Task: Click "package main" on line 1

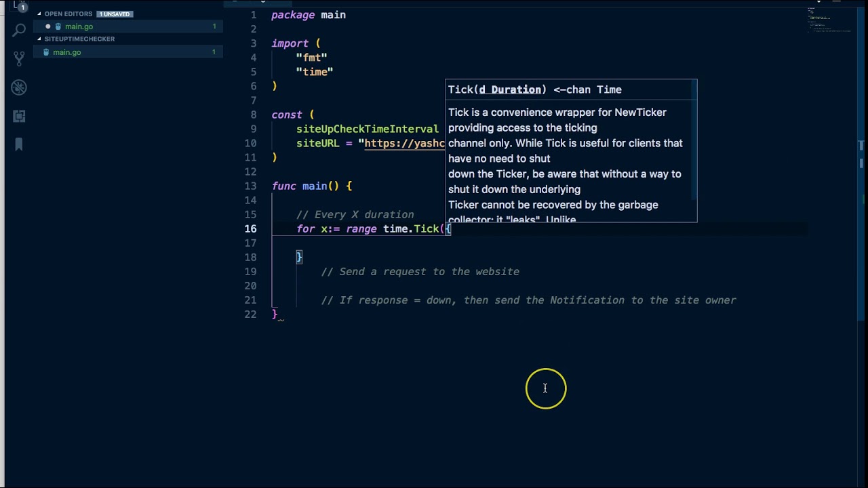Action: coord(309,15)
